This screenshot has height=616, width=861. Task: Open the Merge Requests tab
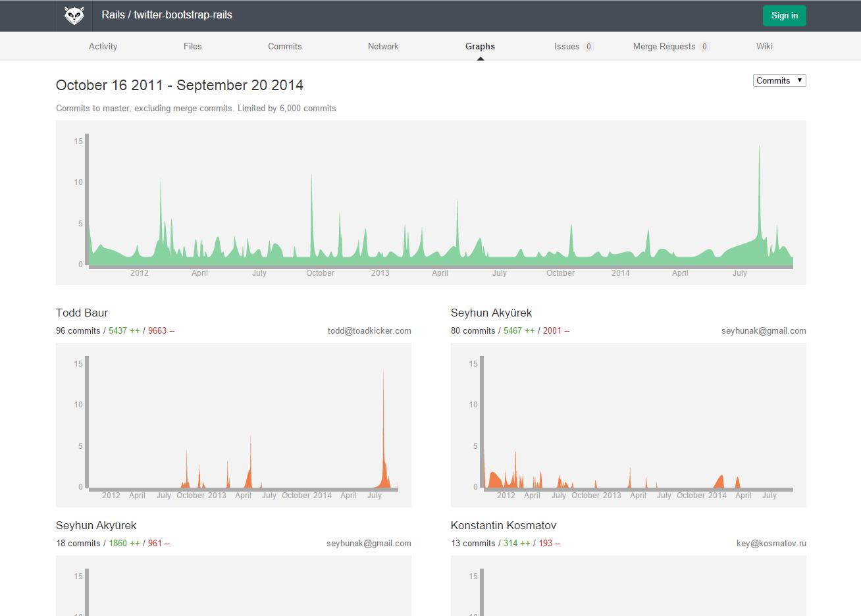pos(671,46)
